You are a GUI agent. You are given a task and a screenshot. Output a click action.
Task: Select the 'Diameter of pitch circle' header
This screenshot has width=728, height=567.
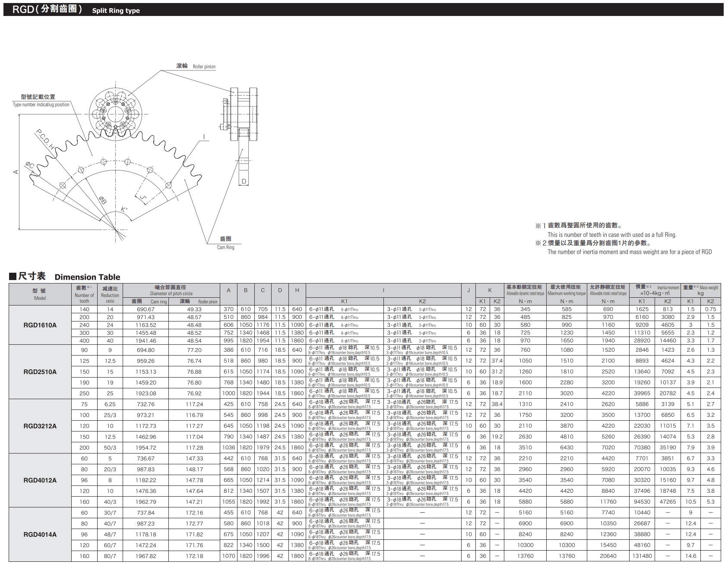171,293
